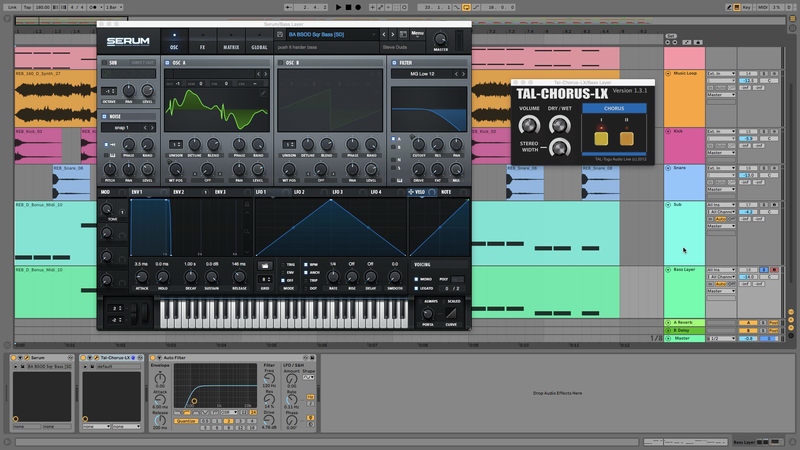The image size is (800, 450).
Task: Click the TAL-Chorus DRY/WET knob
Action: tap(560, 125)
